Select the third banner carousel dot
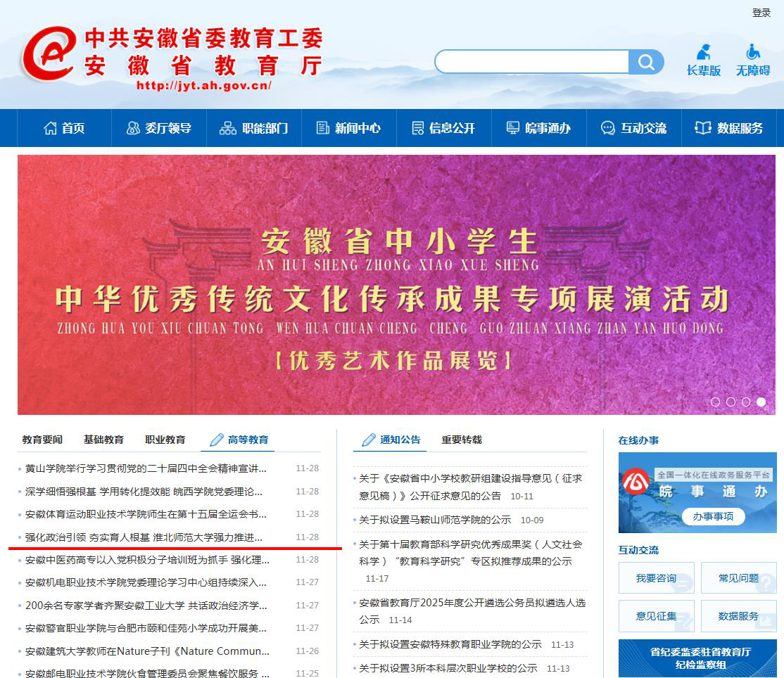 point(746,402)
